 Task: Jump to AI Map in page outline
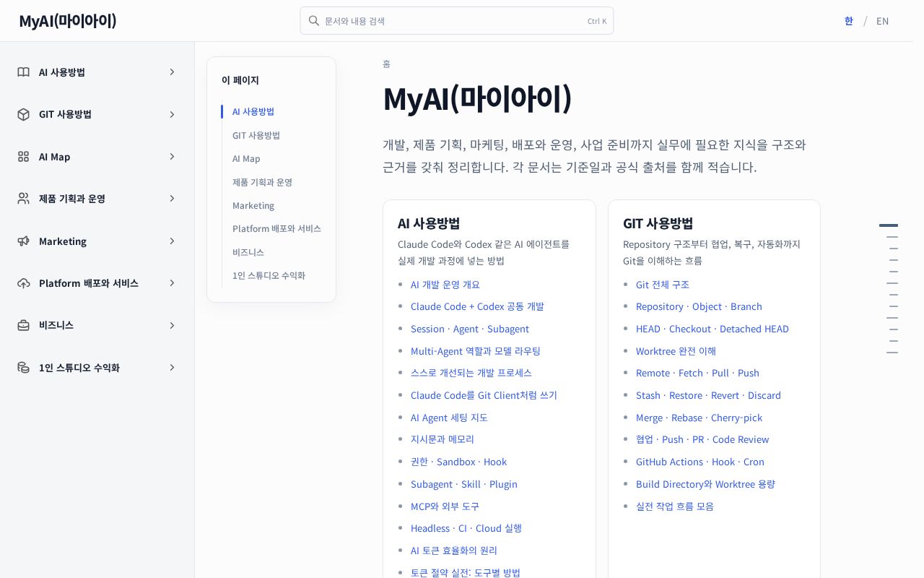pyautogui.click(x=246, y=158)
